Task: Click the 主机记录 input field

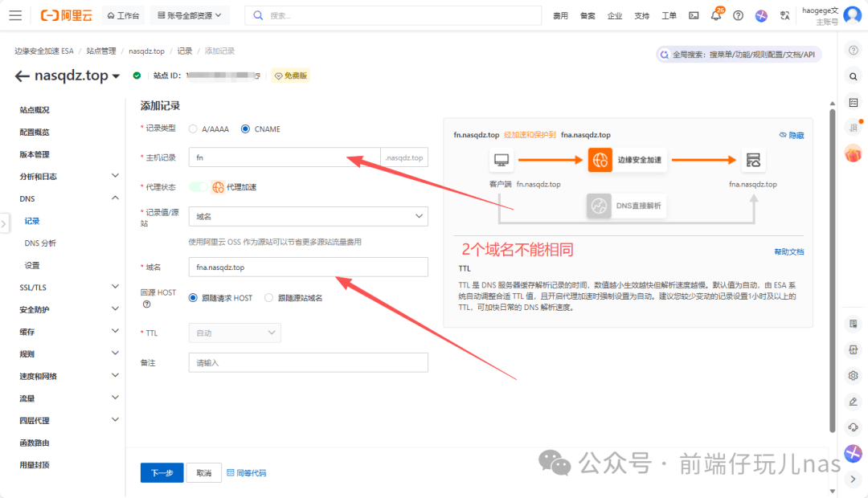Action: click(284, 157)
